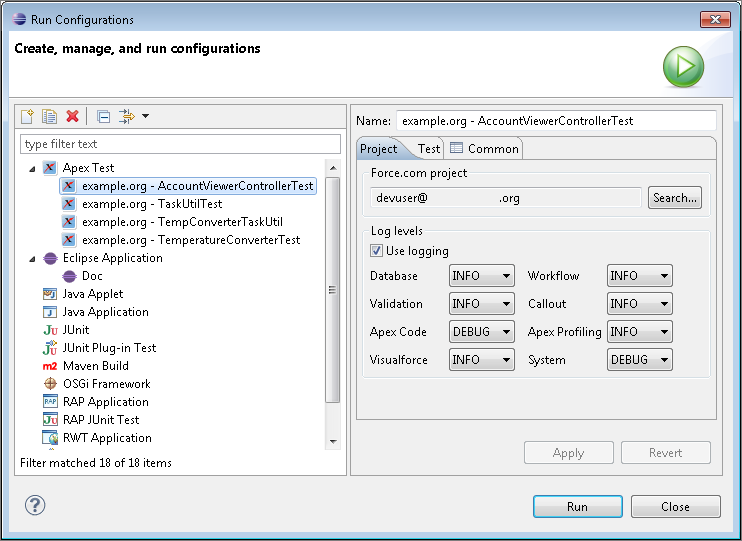Switch to the Test tab
Image resolution: width=742 pixels, height=541 pixels.
click(x=429, y=149)
